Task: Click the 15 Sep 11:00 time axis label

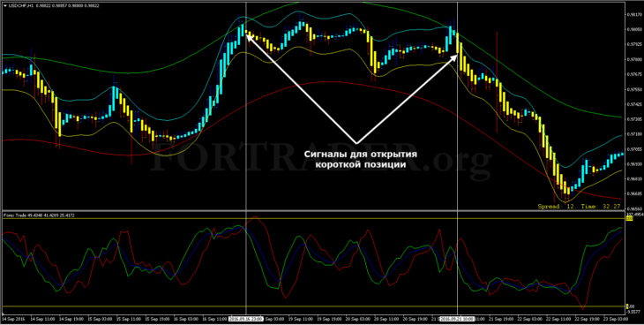Action: click(129, 319)
